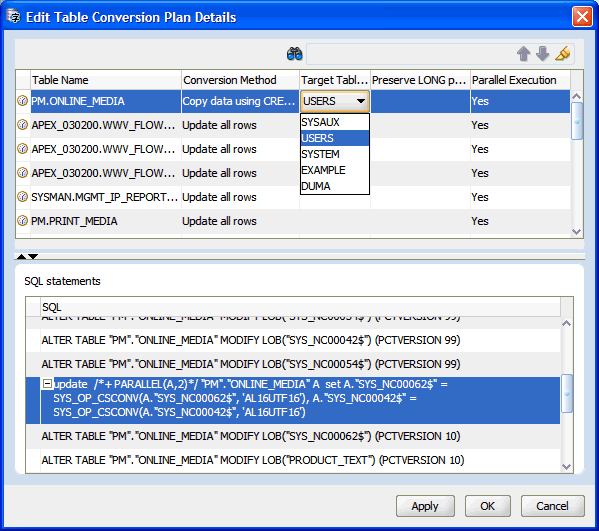Image resolution: width=599 pixels, height=531 pixels.
Task: Click the find next down arrow icon
Action: coord(542,54)
